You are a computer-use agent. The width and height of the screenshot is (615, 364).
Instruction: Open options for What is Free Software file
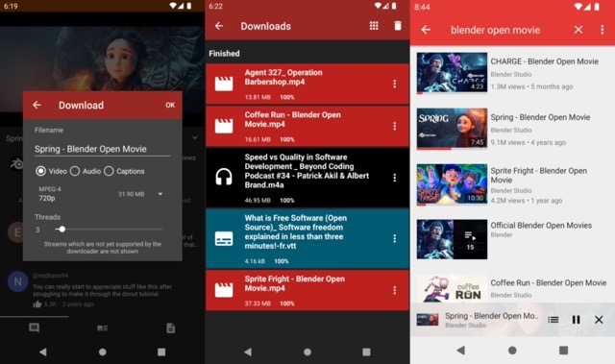tap(395, 238)
